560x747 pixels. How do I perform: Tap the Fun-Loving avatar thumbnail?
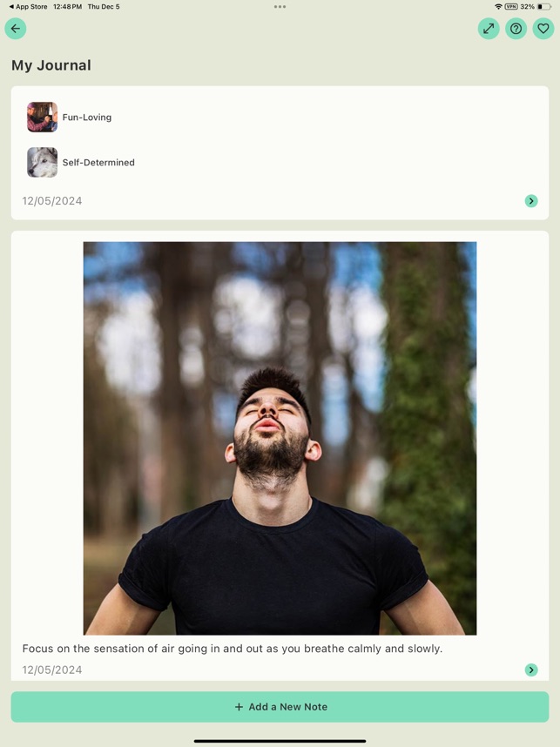(42, 117)
